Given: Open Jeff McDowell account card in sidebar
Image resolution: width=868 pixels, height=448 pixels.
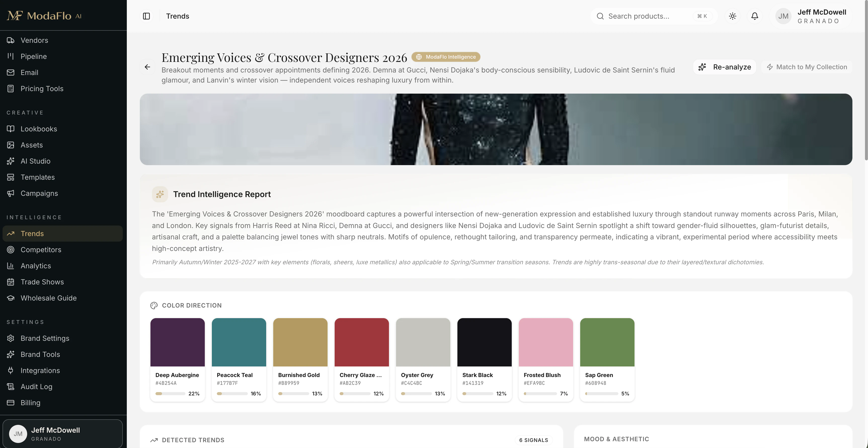Looking at the screenshot, I should tap(63, 433).
